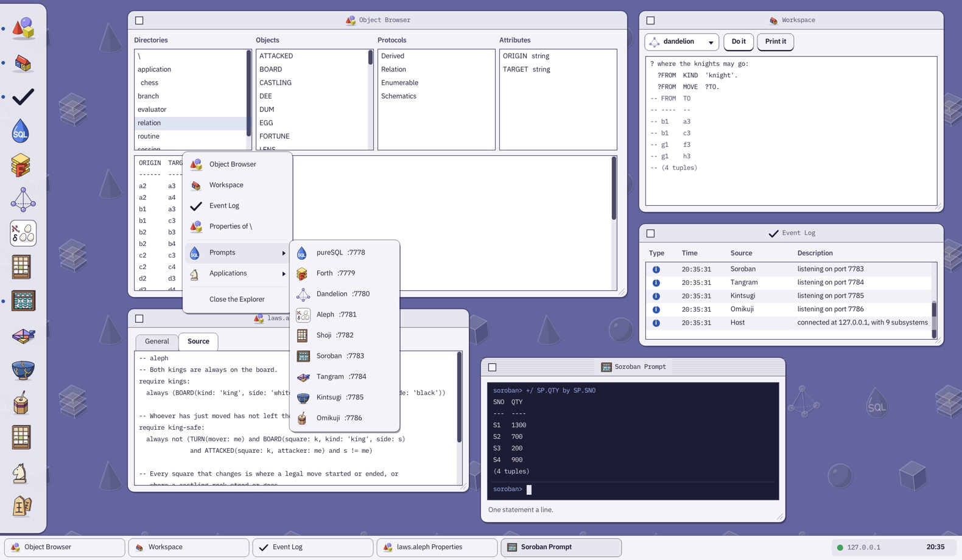Click the Print it button
Screen dimensions: 962x560
click(x=776, y=41)
